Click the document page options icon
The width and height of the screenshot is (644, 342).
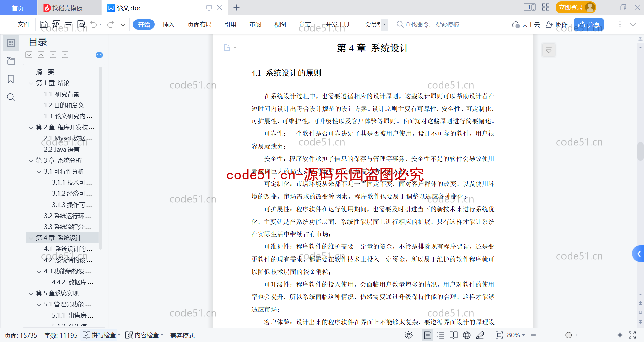coord(230,48)
